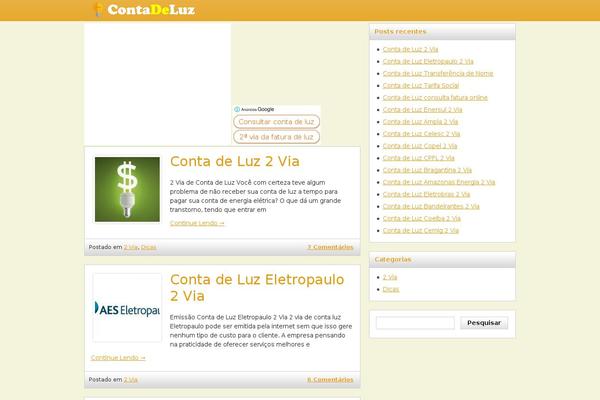Open 'Conta de Luz Celesc 2 Via'

pos(421,134)
